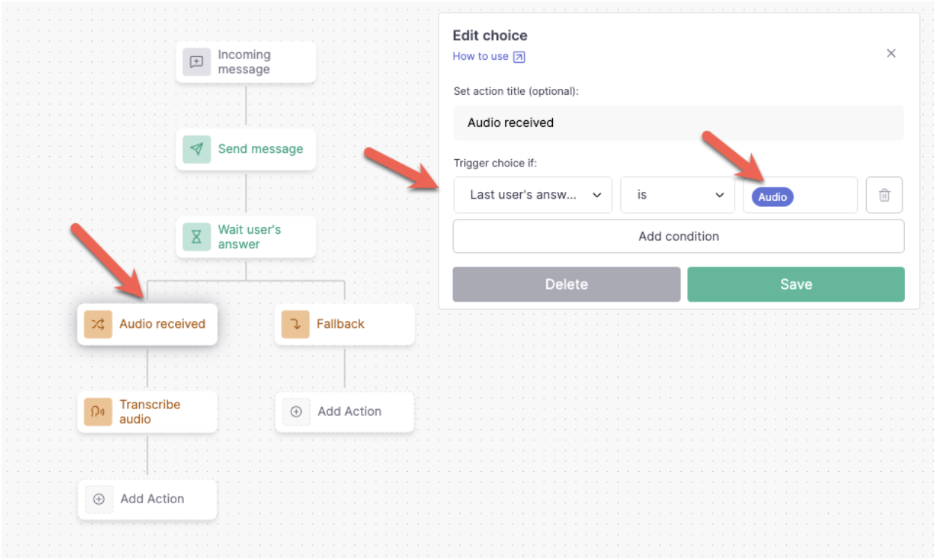The image size is (937, 560).
Task: Open the How to use link
Action: click(x=480, y=56)
